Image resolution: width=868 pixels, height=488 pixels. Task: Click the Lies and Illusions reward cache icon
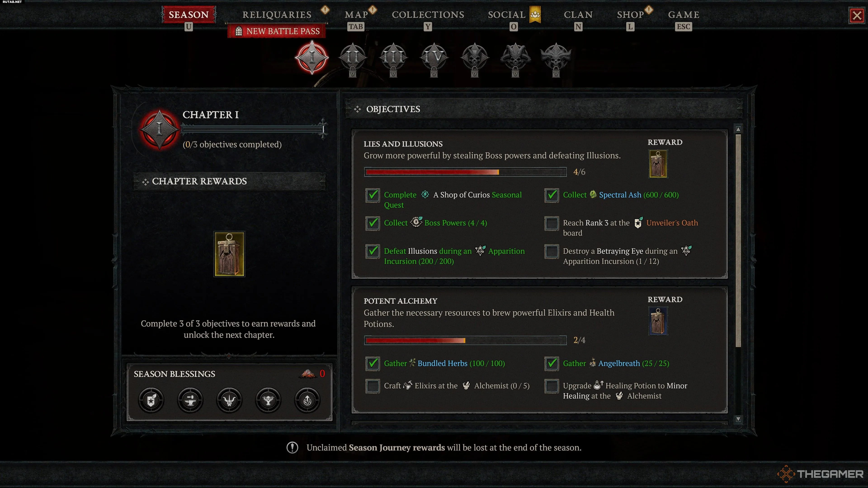[x=658, y=164]
